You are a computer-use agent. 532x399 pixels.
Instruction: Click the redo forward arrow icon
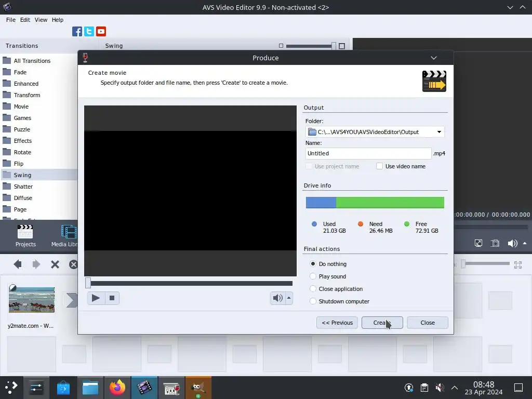pos(36,264)
